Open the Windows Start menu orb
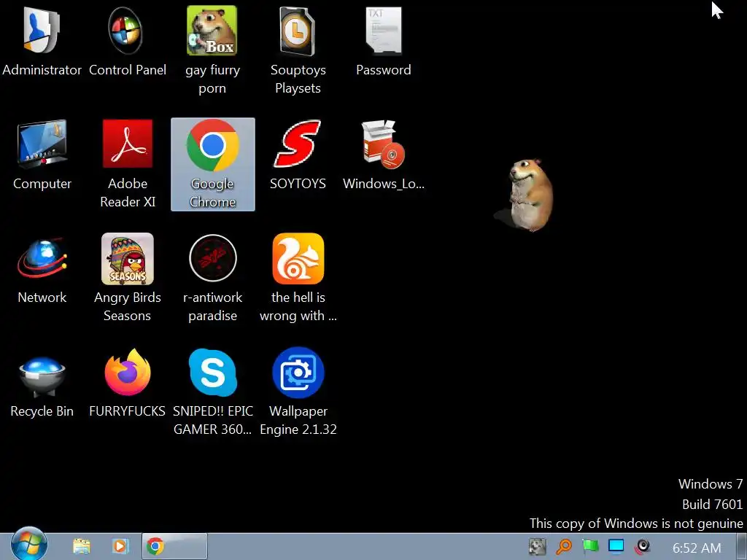 coord(28,544)
